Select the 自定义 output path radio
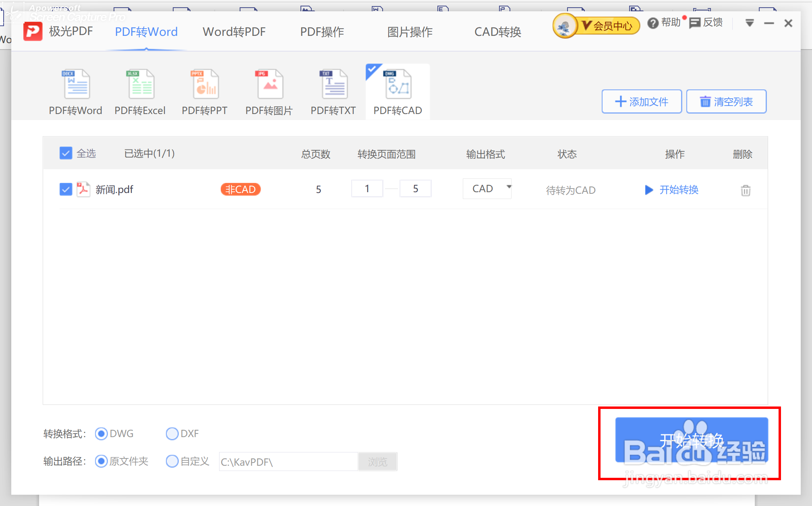812x506 pixels. 172,461
